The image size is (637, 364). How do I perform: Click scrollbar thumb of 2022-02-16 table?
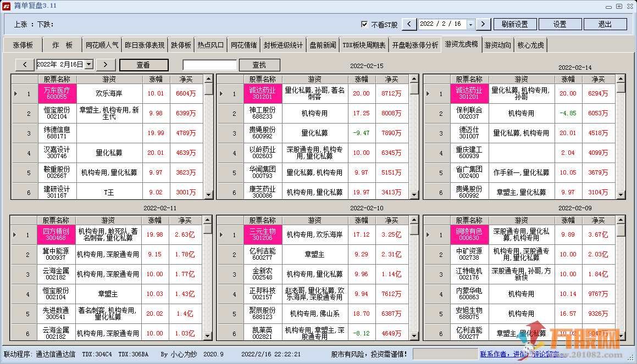[x=208, y=88]
